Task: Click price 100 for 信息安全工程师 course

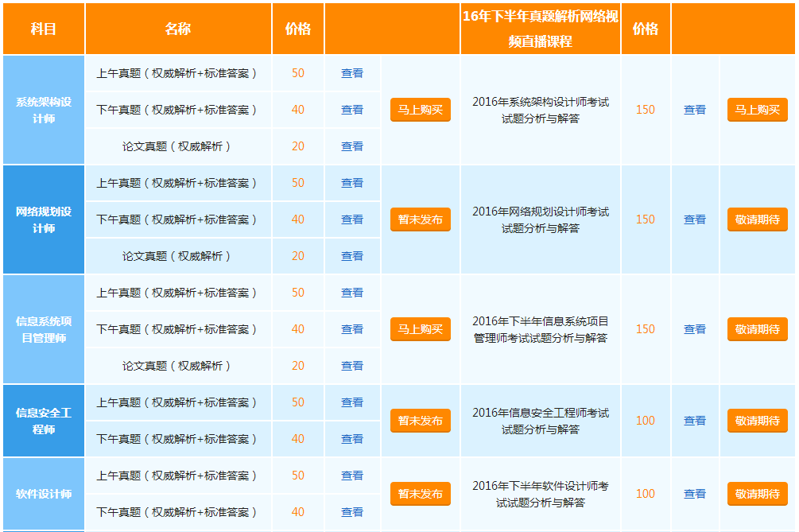Action: click(x=645, y=421)
